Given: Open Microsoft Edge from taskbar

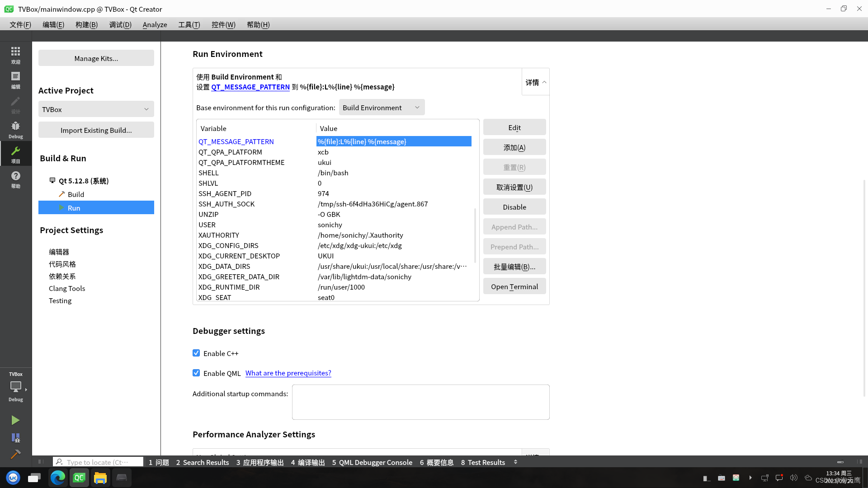Looking at the screenshot, I should coord(58,478).
